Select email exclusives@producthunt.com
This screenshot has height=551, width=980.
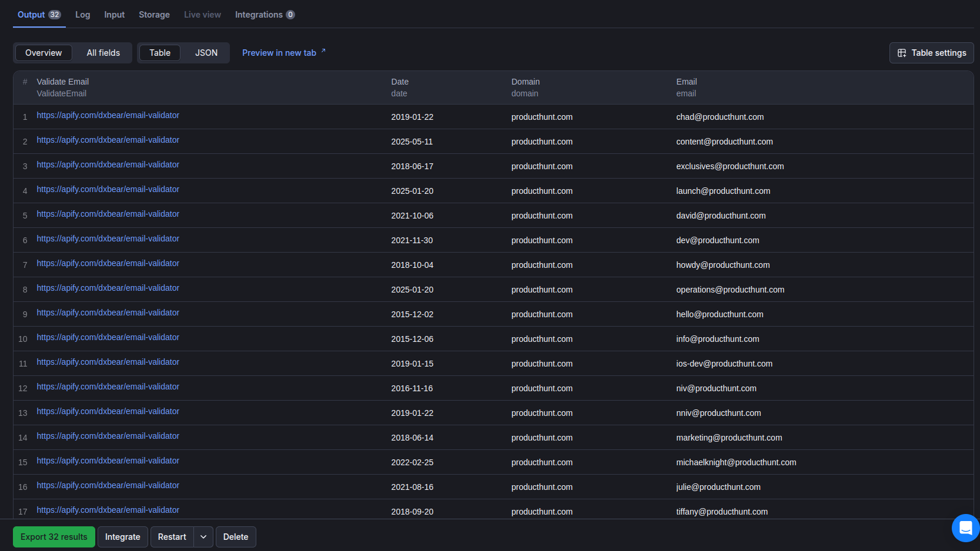(730, 166)
